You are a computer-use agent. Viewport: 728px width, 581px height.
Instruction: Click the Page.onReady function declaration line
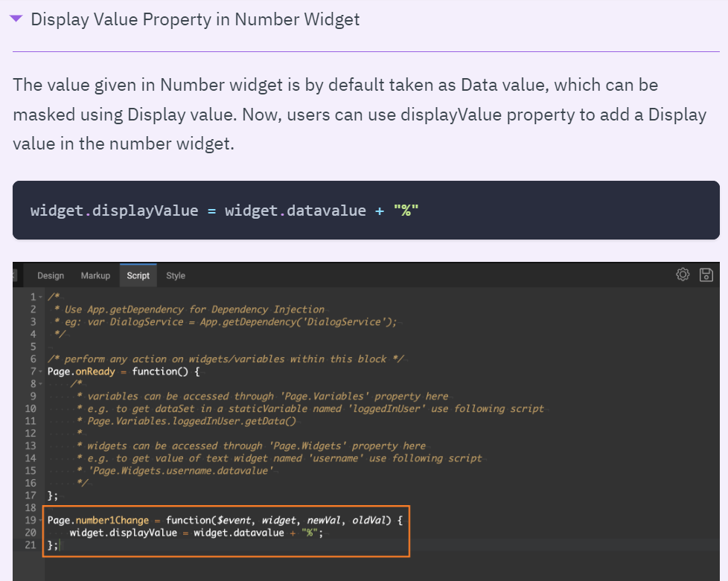point(123,371)
